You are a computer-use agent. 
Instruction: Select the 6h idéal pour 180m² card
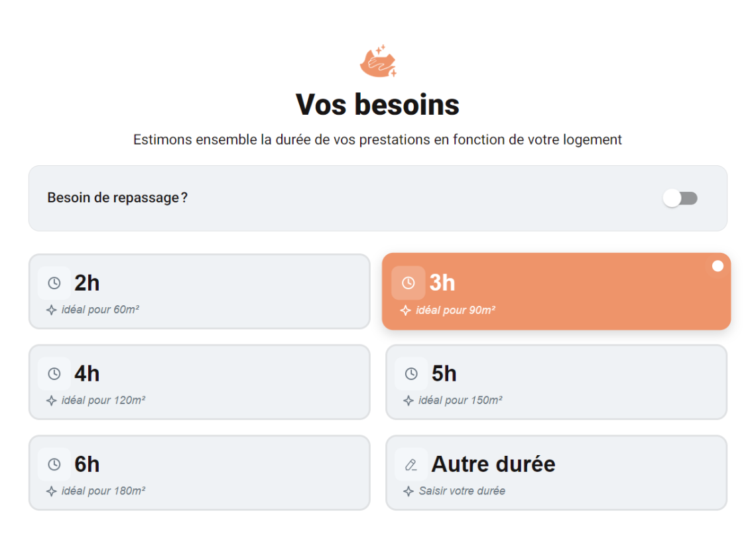pyautogui.click(x=200, y=473)
